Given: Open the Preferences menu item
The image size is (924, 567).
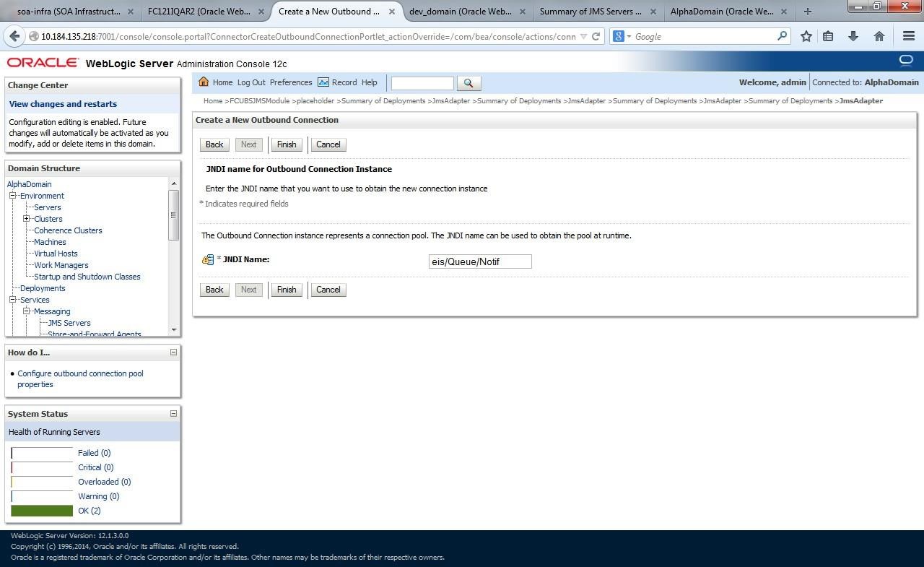Looking at the screenshot, I should click(x=291, y=82).
